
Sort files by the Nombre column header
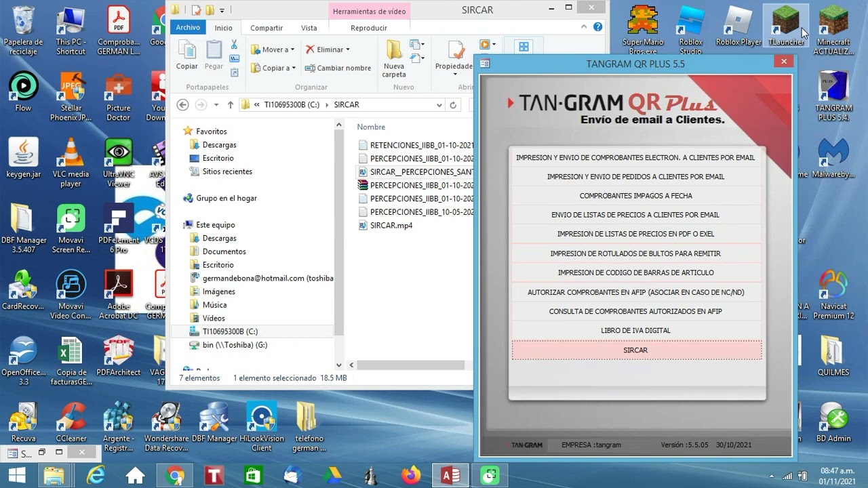pos(371,127)
